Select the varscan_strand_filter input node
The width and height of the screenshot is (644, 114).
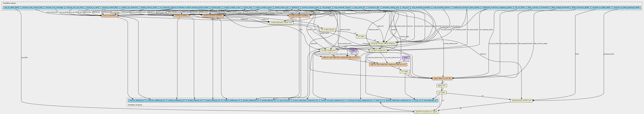[x=110, y=8]
